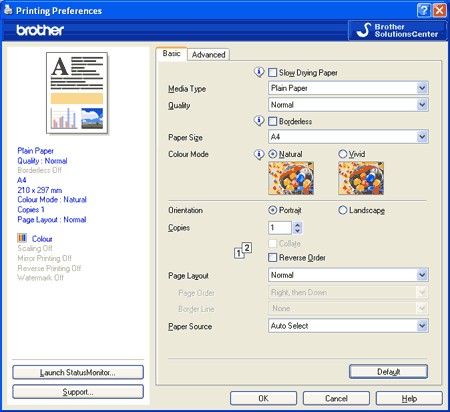Choose Portrait orientation
This screenshot has height=412, width=450.
tap(273, 210)
